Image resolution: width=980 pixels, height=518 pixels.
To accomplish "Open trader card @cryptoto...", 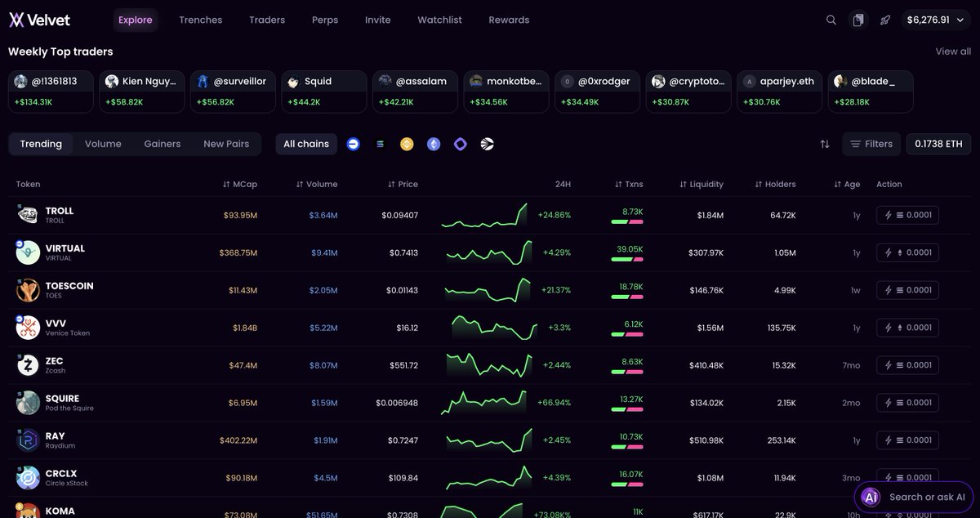I will pos(688,92).
